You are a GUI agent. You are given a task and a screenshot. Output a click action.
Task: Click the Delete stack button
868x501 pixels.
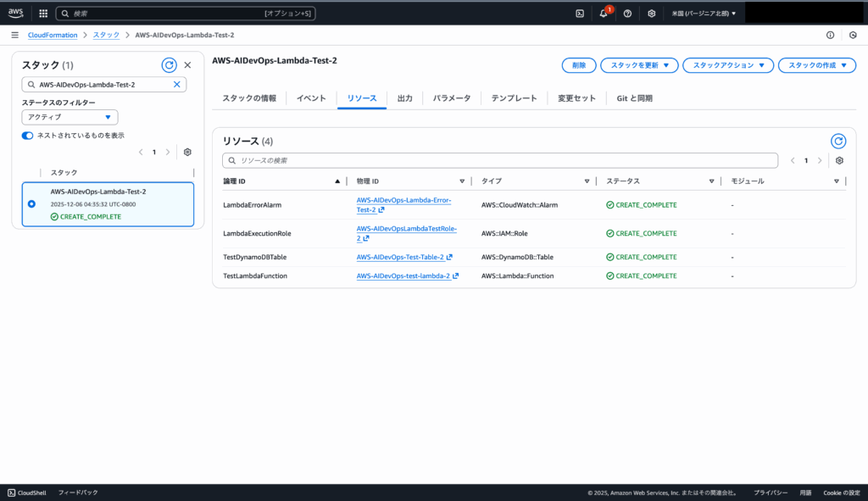578,65
